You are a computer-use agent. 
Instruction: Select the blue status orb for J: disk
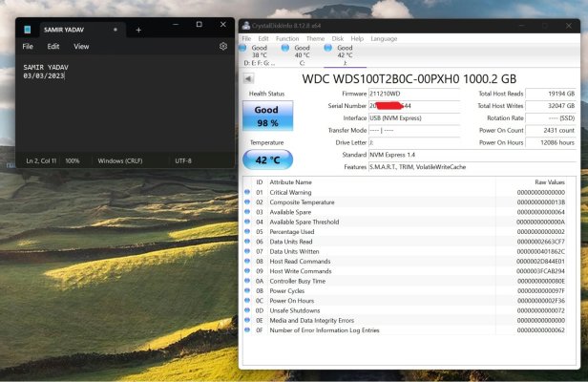(x=328, y=48)
